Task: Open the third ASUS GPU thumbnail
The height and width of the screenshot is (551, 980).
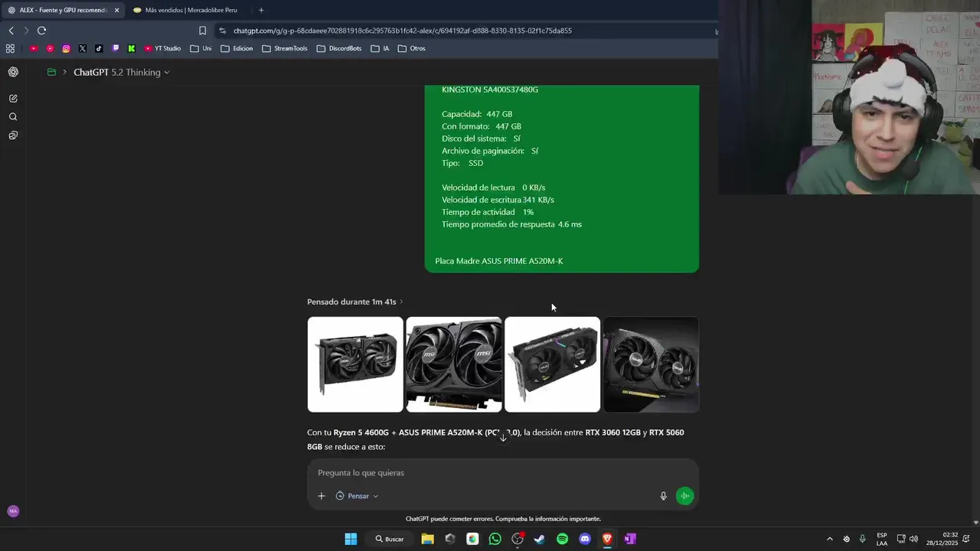Action: point(552,364)
